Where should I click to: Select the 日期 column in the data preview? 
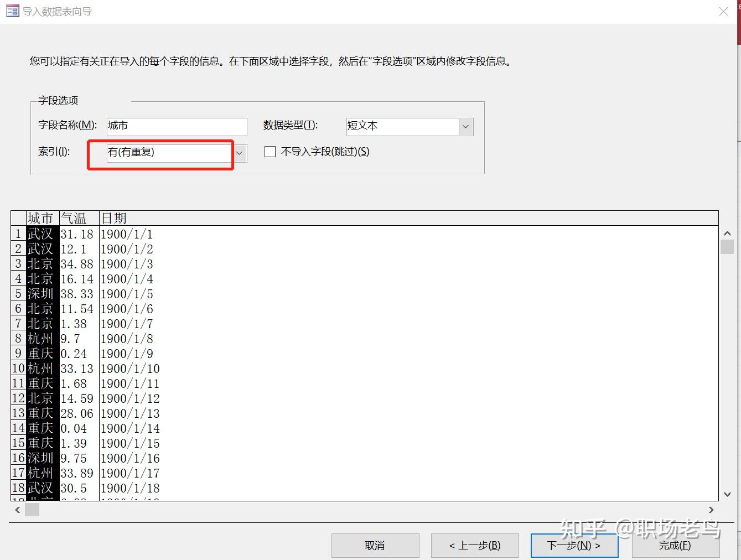[113, 217]
